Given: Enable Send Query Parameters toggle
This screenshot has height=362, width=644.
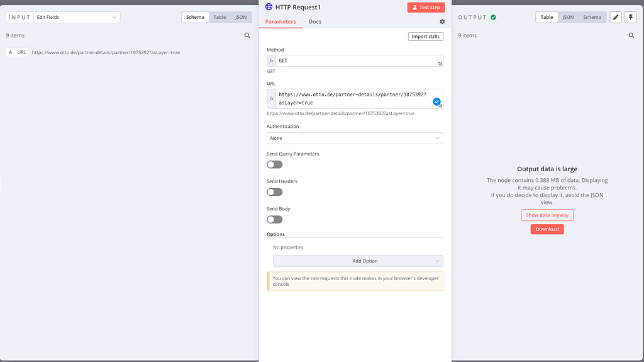Looking at the screenshot, I should click(274, 164).
